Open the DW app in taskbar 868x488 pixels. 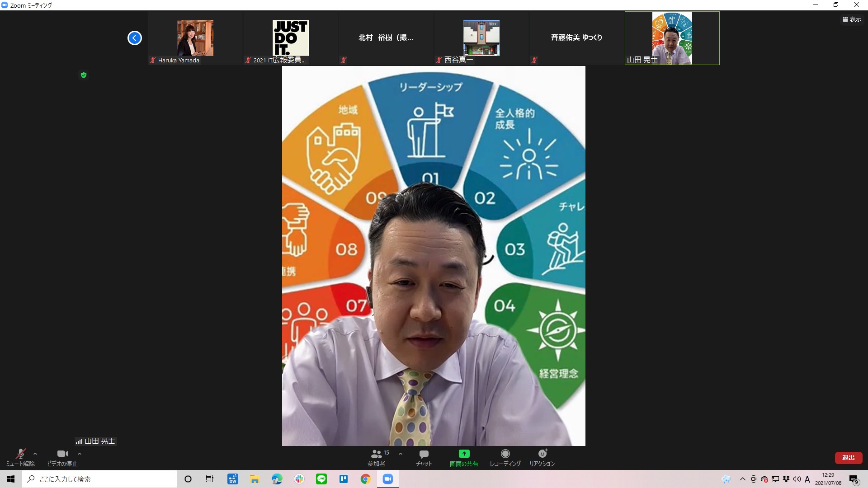pos(233,479)
